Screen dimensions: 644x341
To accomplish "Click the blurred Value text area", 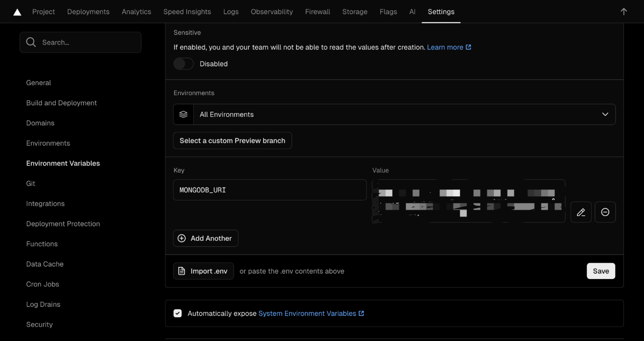I will coord(468,201).
